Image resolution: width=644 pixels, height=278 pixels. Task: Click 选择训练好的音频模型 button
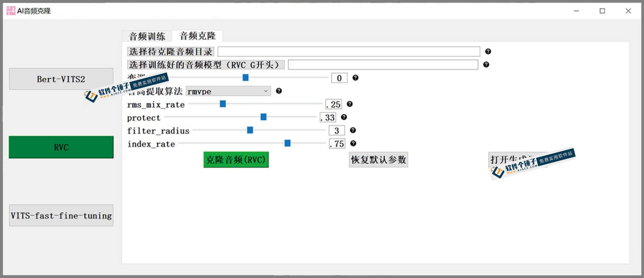point(206,65)
